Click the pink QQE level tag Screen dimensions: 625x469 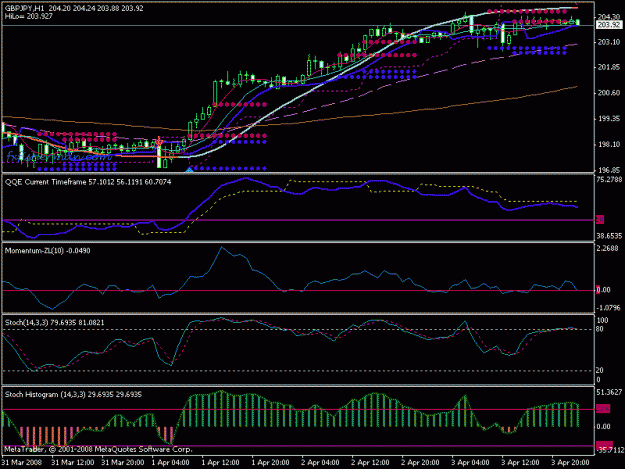pyautogui.click(x=600, y=220)
